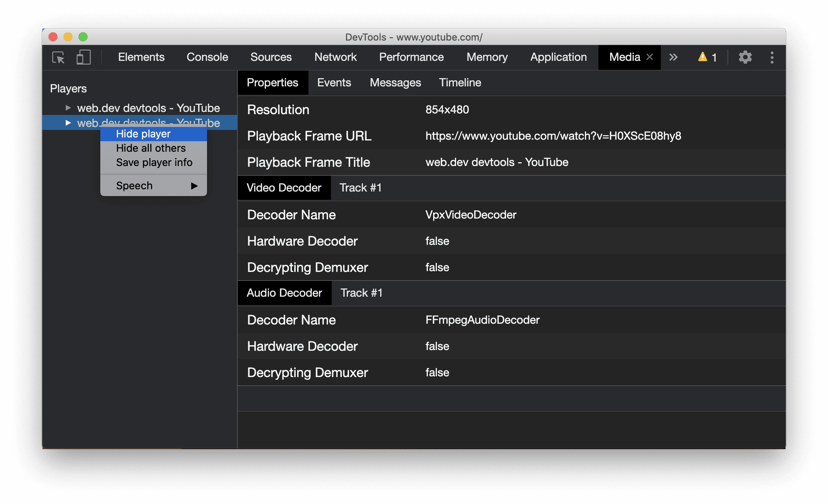Screen dimensions: 828x504
Task: Click the Sources panel icon
Action: (x=270, y=57)
